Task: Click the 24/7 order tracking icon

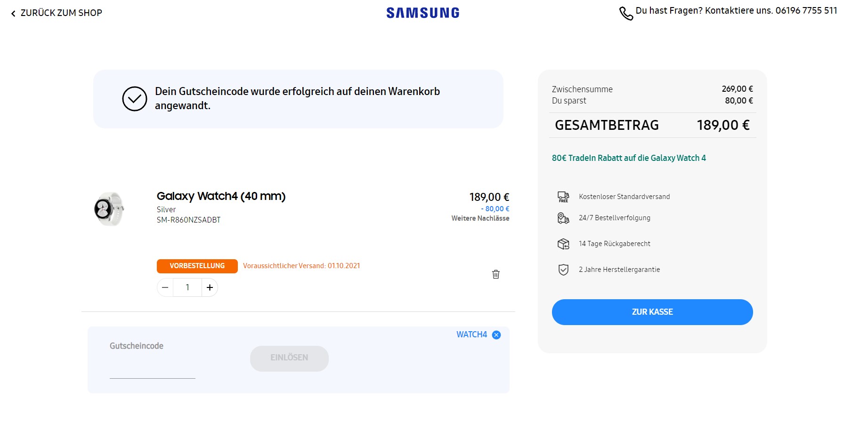Action: (x=563, y=218)
